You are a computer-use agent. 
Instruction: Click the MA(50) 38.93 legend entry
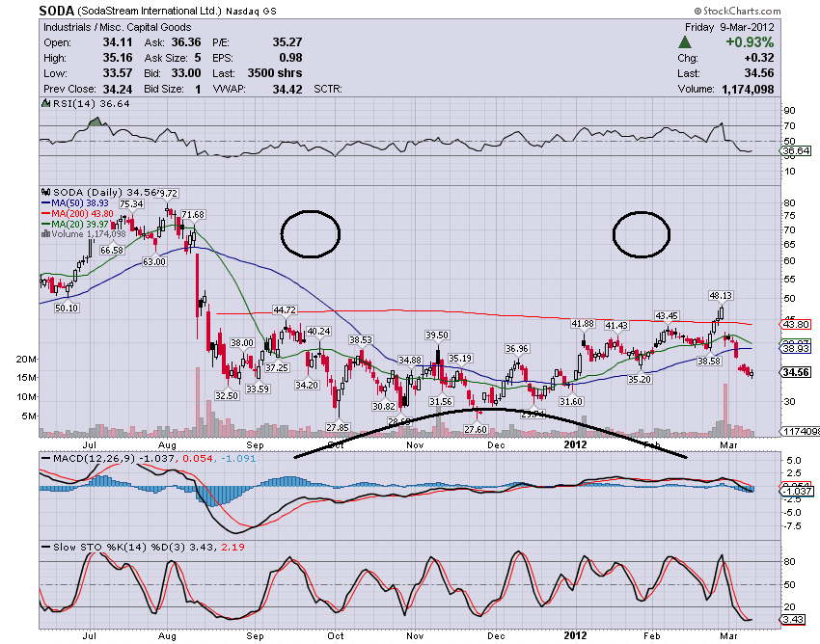point(75,202)
